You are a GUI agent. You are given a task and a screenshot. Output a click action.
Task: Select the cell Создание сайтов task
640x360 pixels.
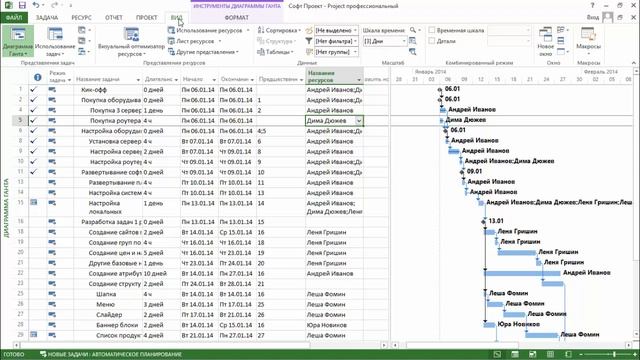[108, 232]
